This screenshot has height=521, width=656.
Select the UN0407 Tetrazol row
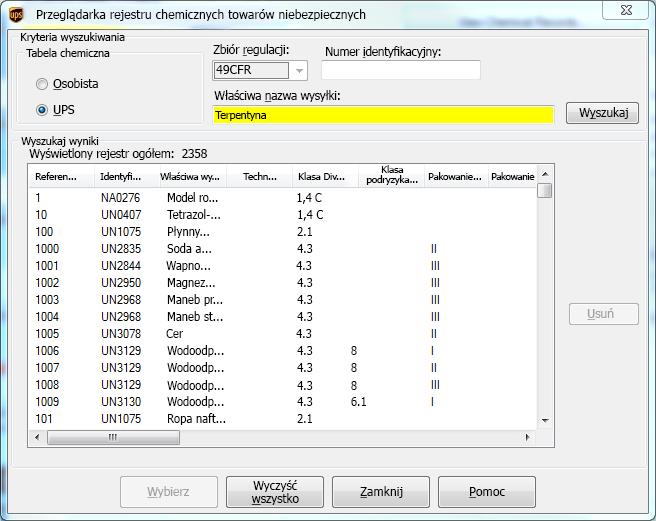click(283, 215)
